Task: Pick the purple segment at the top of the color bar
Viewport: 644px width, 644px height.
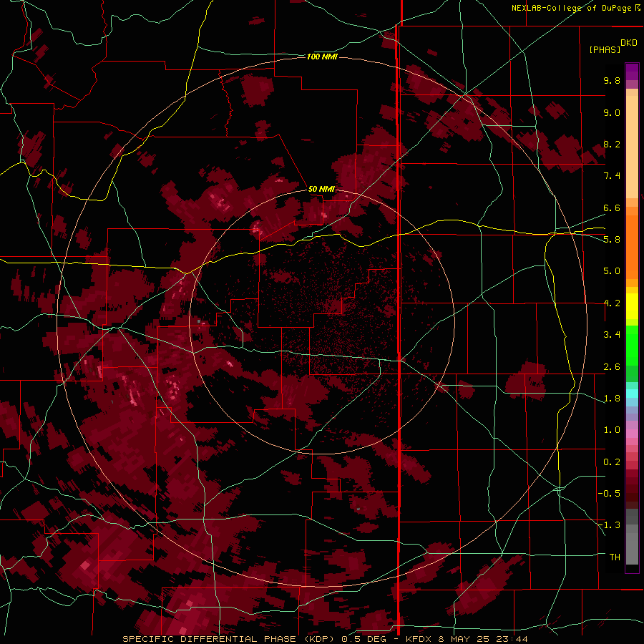Action: [632, 72]
